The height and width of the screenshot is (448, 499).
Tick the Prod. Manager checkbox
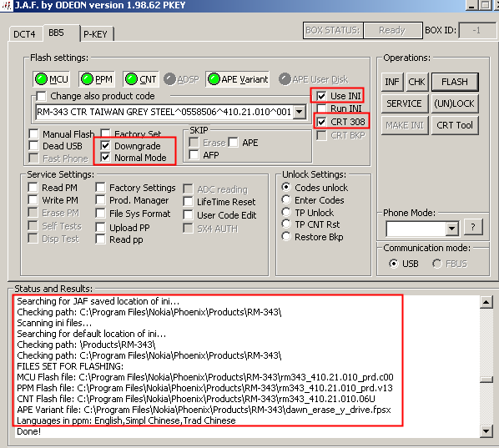101,200
